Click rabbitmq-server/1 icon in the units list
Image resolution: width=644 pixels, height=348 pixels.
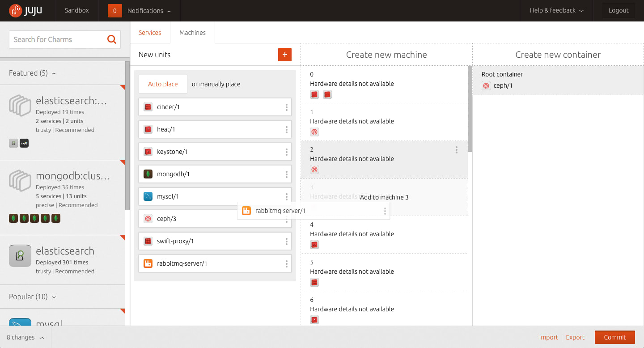click(148, 263)
